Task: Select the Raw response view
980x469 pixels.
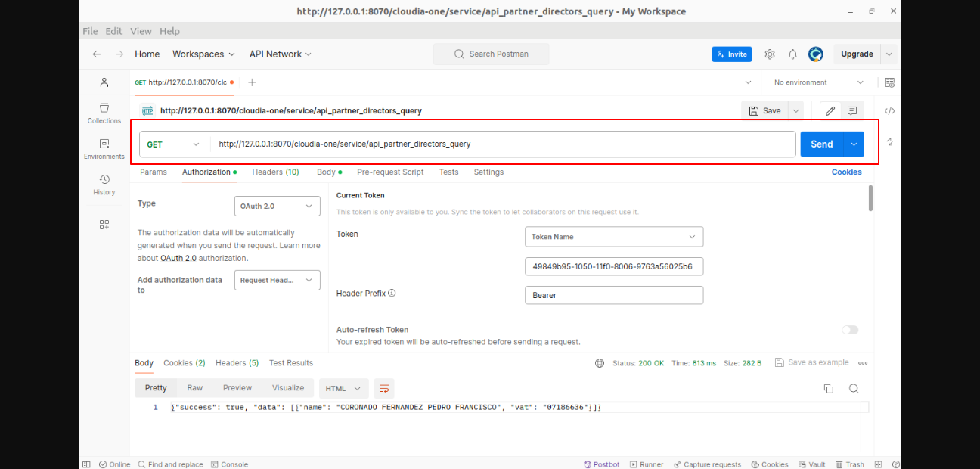Action: [195, 388]
